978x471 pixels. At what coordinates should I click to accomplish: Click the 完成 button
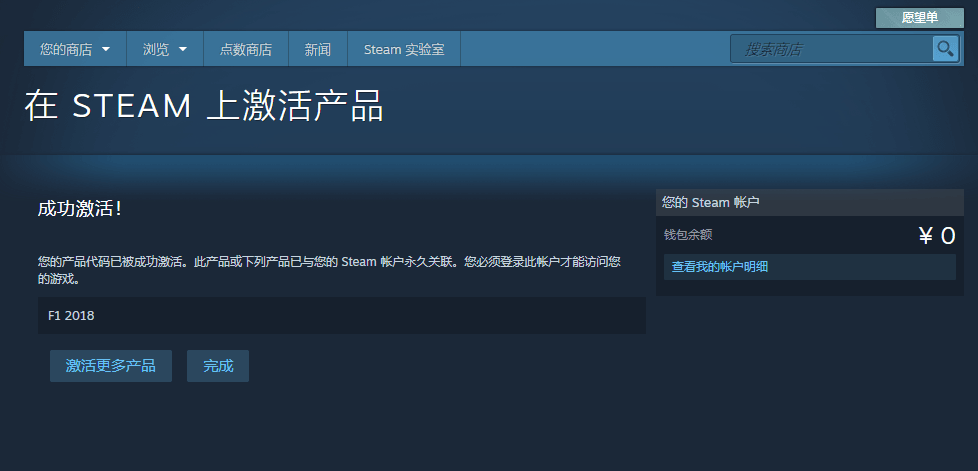point(218,366)
